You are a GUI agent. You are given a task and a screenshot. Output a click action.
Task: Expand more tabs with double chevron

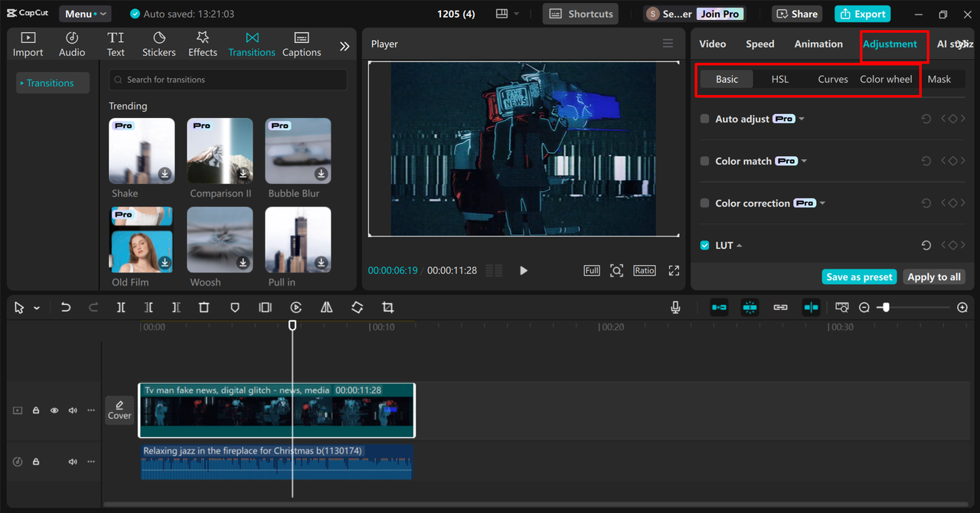pyautogui.click(x=345, y=46)
